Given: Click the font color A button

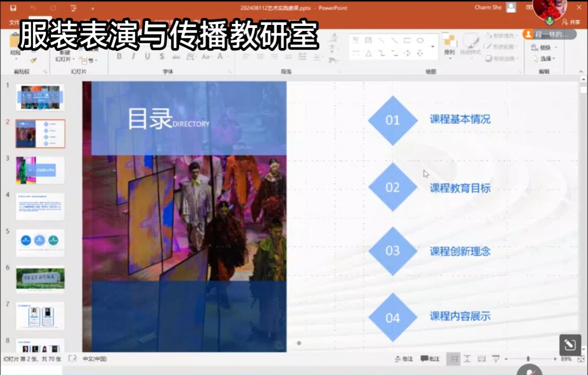Looking at the screenshot, I should [220, 56].
